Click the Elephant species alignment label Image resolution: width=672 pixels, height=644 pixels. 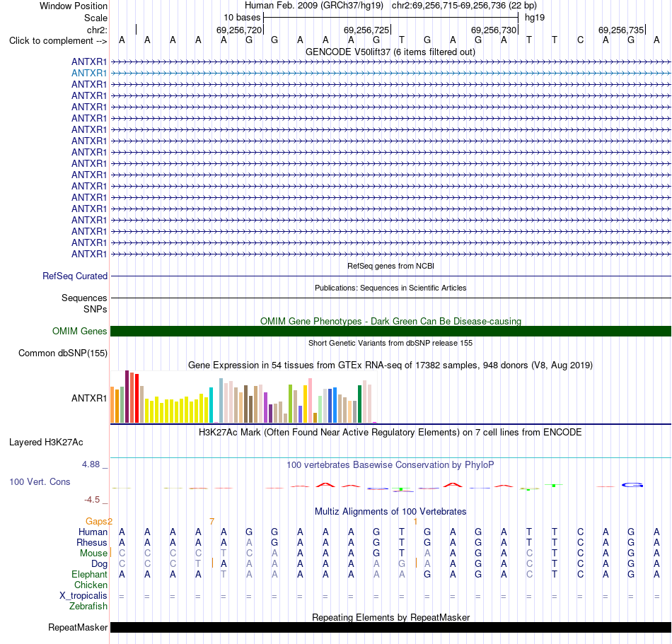[89, 574]
